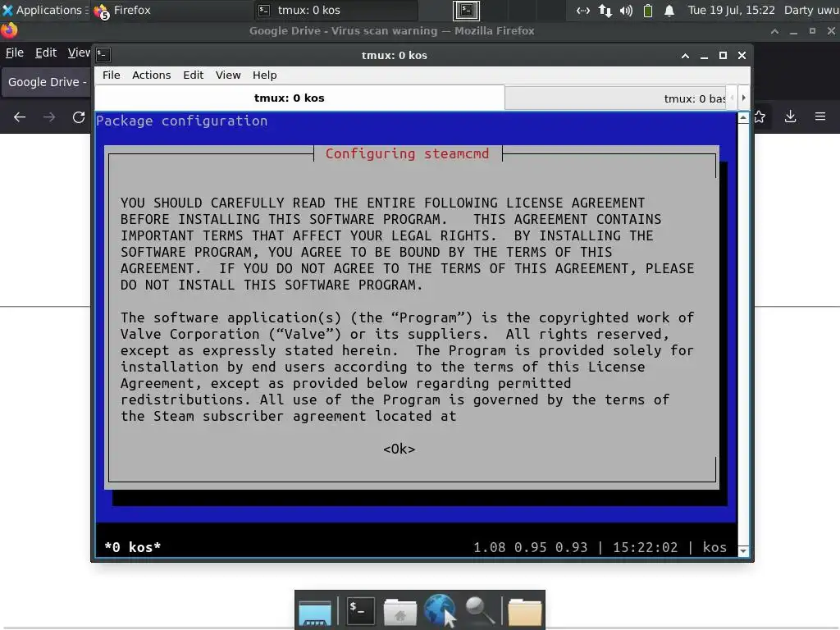The height and width of the screenshot is (630, 840).
Task: Open Firefox hamburger application menu
Action: (820, 116)
